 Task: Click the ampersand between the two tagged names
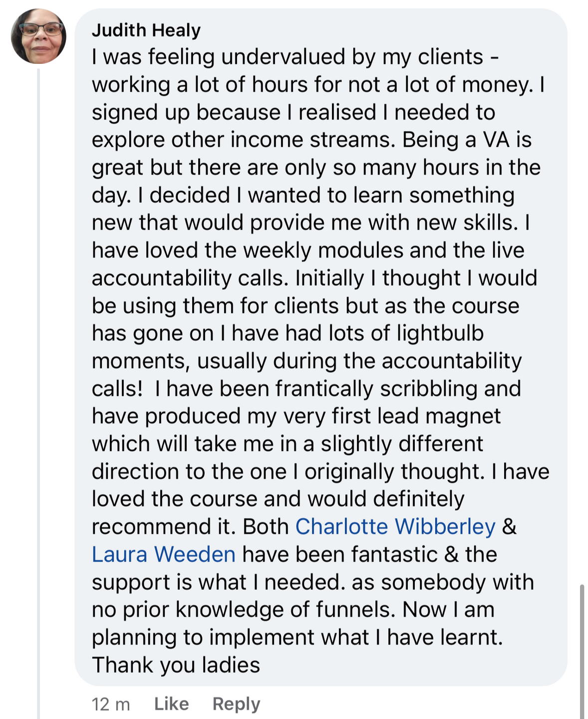[x=509, y=527]
